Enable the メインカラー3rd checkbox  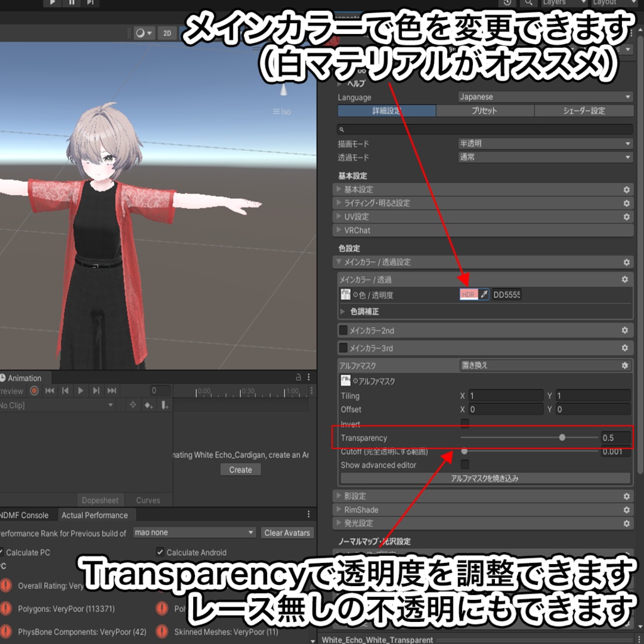[343, 348]
